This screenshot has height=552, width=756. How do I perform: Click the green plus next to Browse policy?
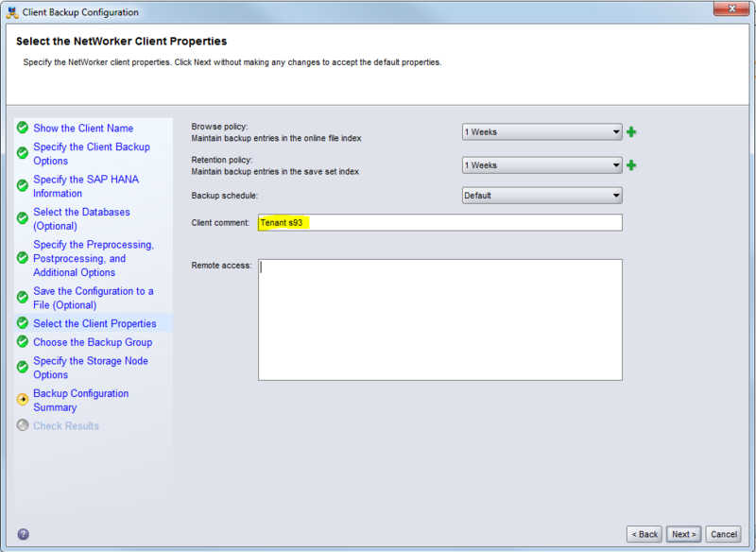click(x=631, y=132)
